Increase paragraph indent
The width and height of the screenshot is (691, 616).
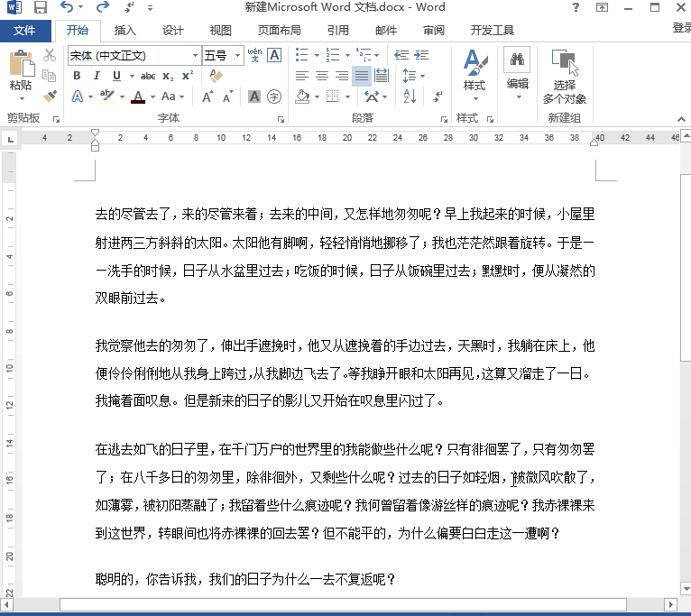[x=421, y=55]
